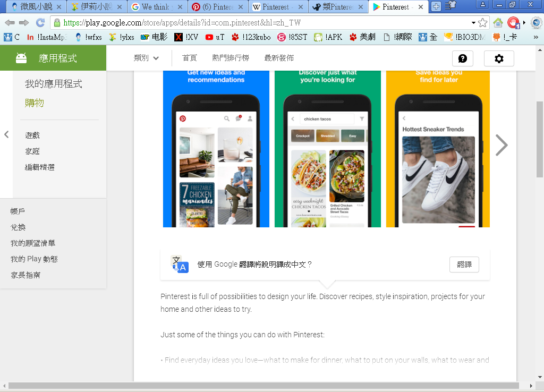Viewport: 544px width, 392px height.
Task: Open 遊戲 games category
Action: (x=32, y=135)
